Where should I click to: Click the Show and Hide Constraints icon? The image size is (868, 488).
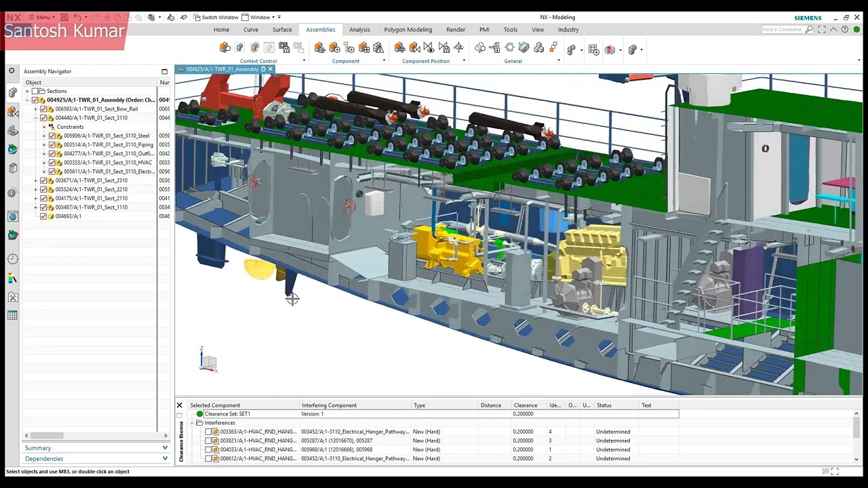click(x=429, y=47)
